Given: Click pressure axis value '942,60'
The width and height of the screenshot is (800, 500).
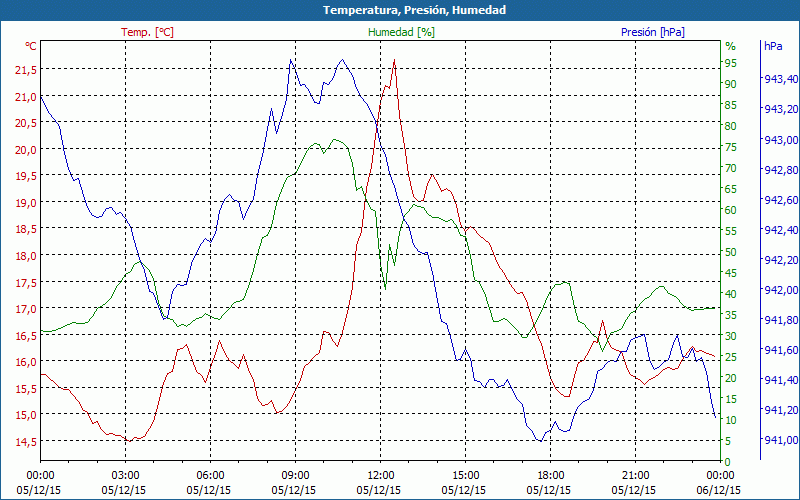Looking at the screenshot, I should tap(781, 199).
